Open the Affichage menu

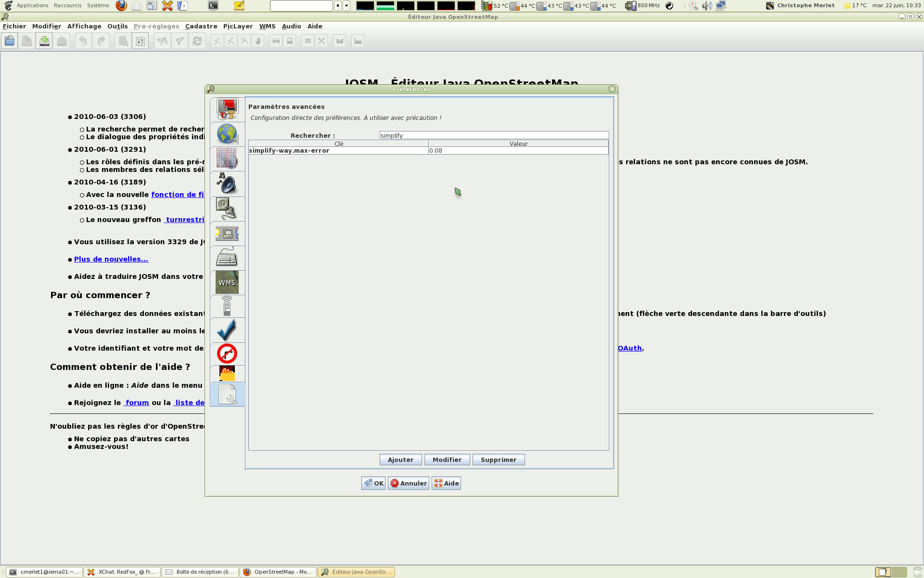tap(84, 26)
